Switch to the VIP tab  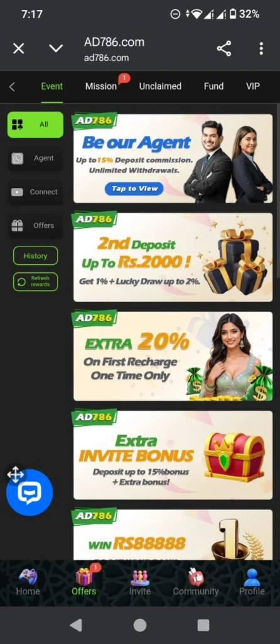252,86
